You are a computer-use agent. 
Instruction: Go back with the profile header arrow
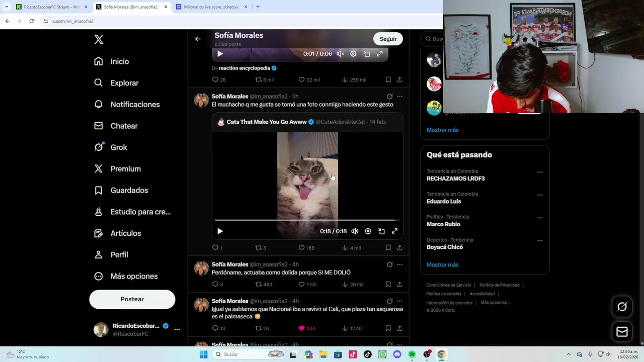(x=198, y=39)
